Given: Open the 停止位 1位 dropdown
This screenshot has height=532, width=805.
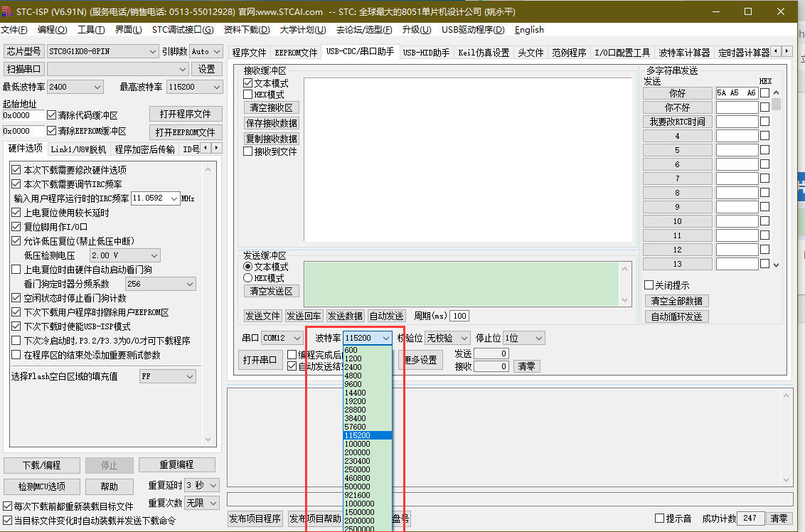Looking at the screenshot, I should 523,338.
